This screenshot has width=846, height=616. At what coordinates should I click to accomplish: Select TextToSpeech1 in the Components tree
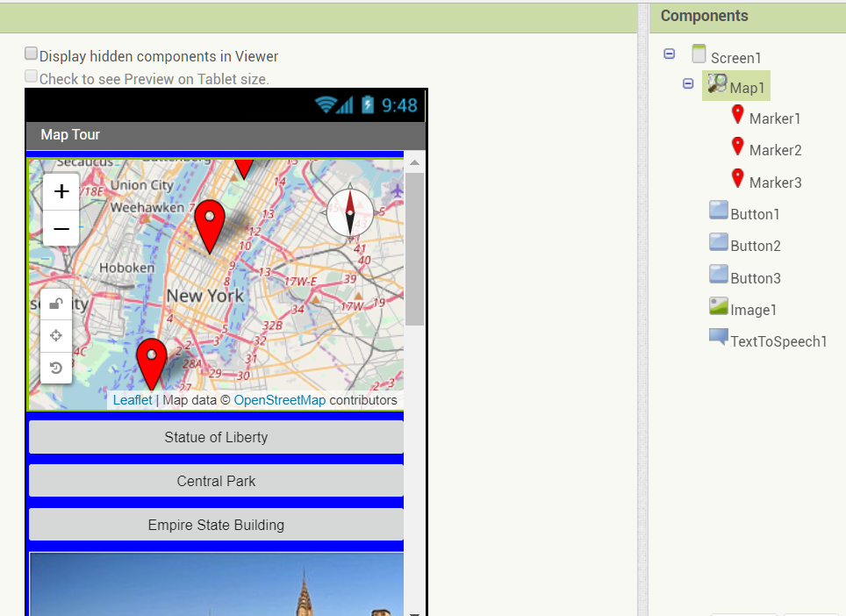click(778, 341)
